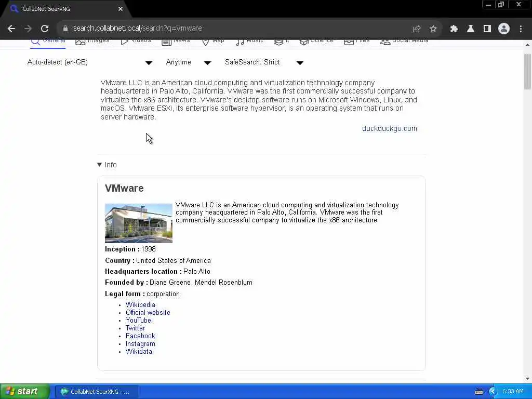532x399 pixels.
Task: Open the Instagram link
Action: pyautogui.click(x=140, y=344)
